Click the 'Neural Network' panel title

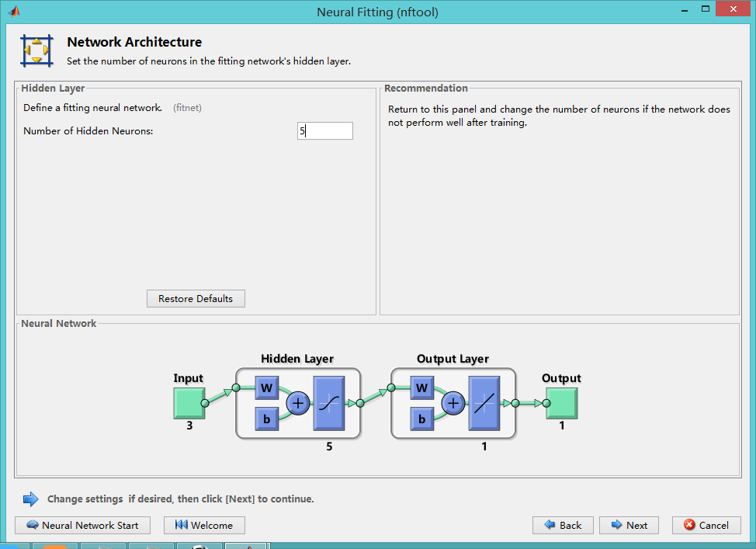pos(59,324)
